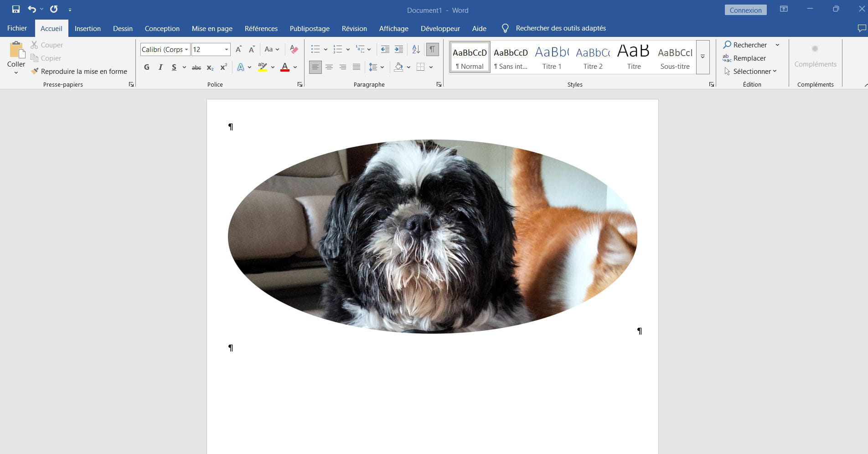This screenshot has height=454, width=868.
Task: Apply superscript formatting
Action: click(x=223, y=67)
